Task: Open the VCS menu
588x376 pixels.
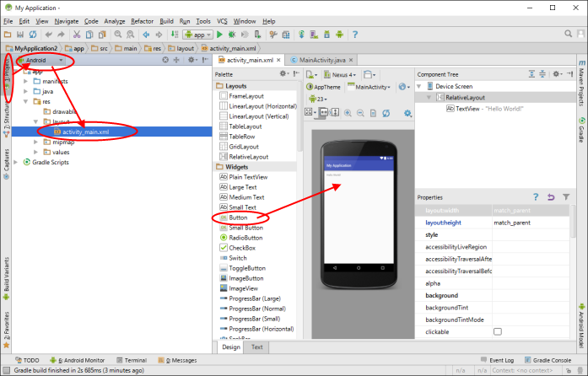Action: click(222, 21)
